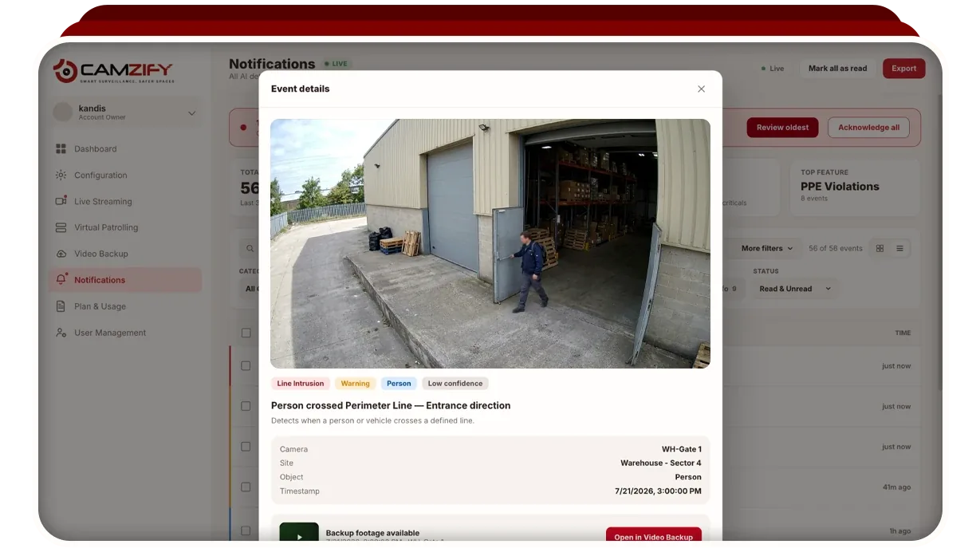
Task: Click Mark all as read
Action: pos(837,69)
